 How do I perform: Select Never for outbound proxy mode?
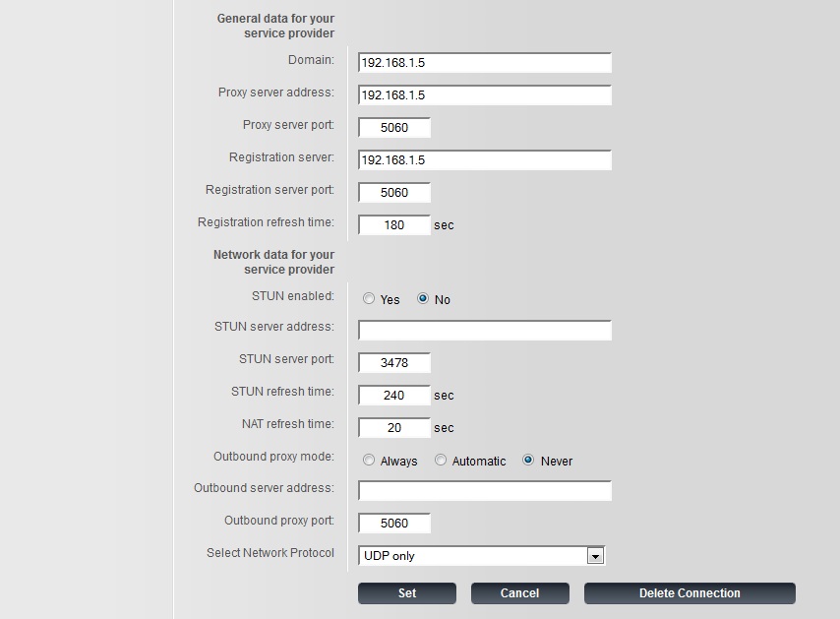pyautogui.click(x=528, y=461)
